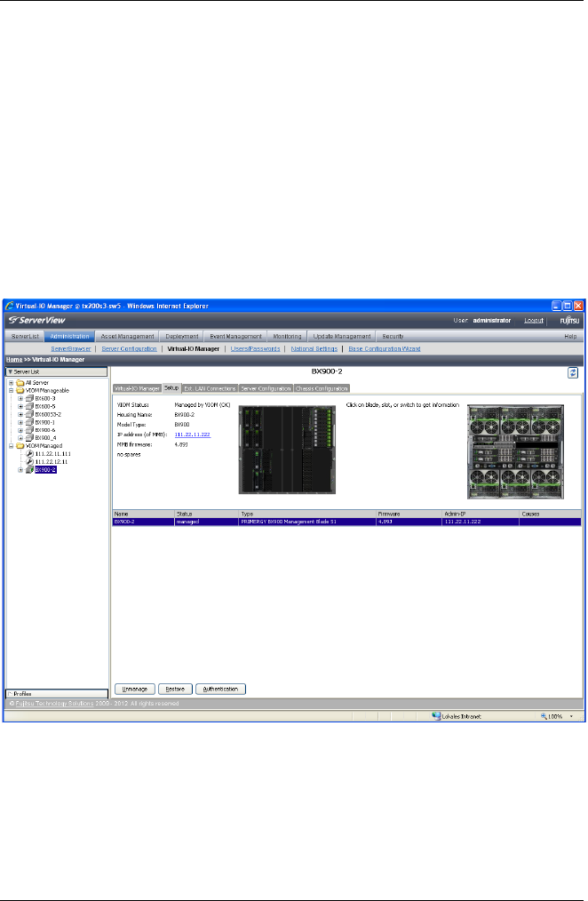
Task: Open the Base Configuration Wizard link
Action: [x=384, y=349]
